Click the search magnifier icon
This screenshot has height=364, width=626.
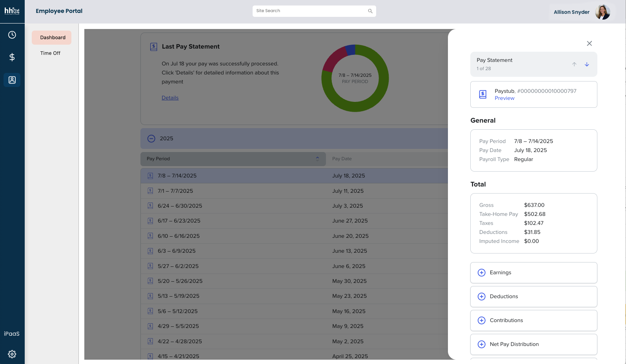click(370, 11)
